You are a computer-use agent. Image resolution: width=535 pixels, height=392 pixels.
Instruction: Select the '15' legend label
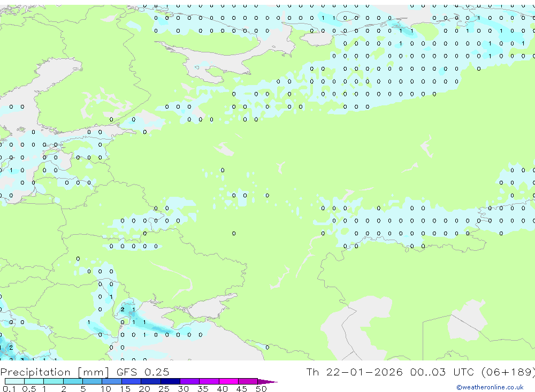(x=125, y=389)
